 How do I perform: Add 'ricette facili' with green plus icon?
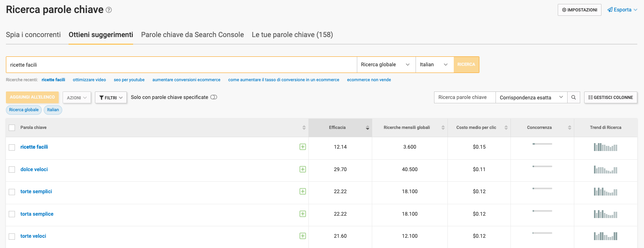(x=303, y=147)
